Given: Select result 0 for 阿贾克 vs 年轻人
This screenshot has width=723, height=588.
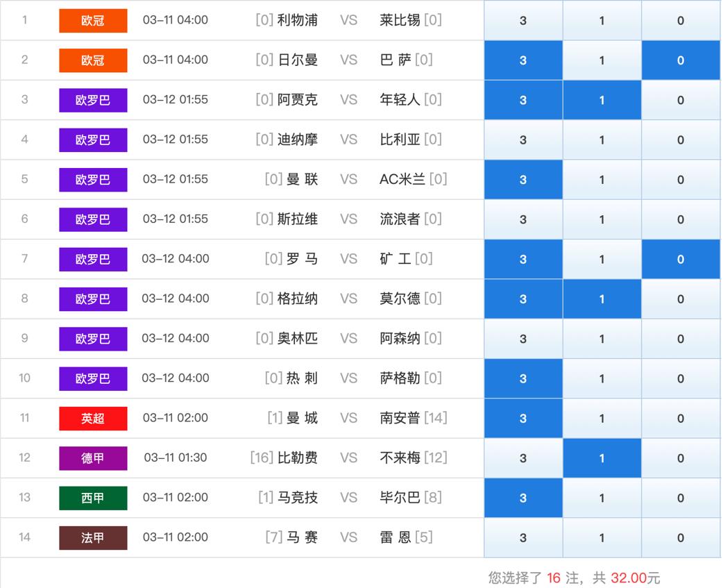Looking at the screenshot, I should pos(681,100).
